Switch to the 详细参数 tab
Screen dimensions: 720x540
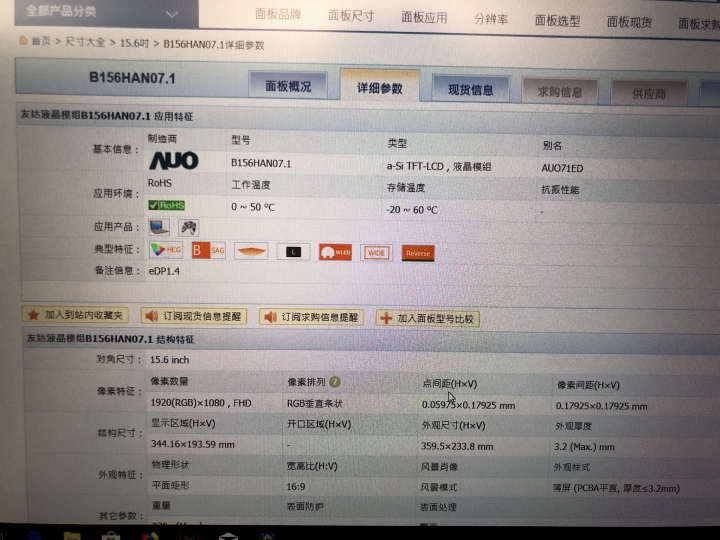coord(380,87)
